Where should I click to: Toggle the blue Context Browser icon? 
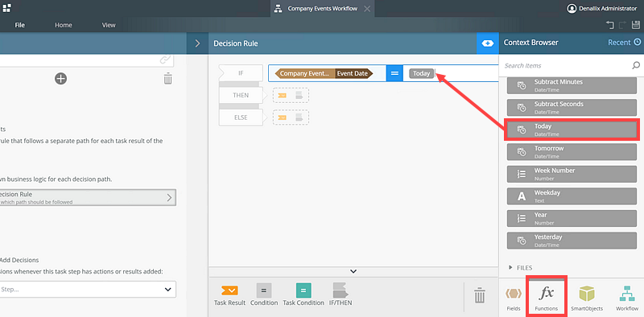click(488, 43)
